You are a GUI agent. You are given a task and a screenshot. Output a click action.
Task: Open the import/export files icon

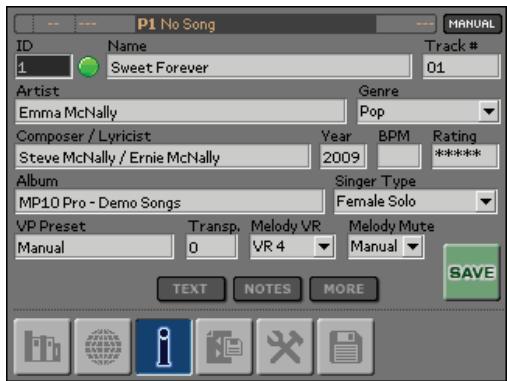click(x=224, y=346)
